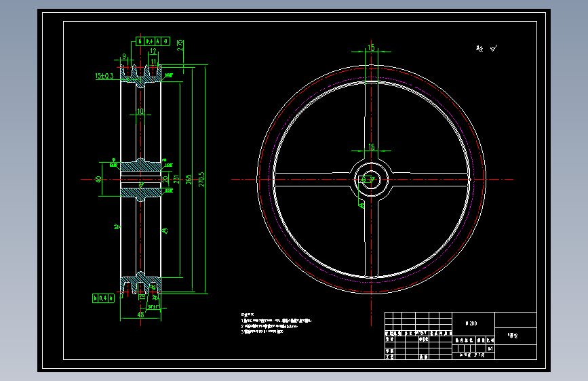This screenshot has height=381, width=588.
Task: Pick the 15 spoke dimension above the wheel
Action: point(371,47)
